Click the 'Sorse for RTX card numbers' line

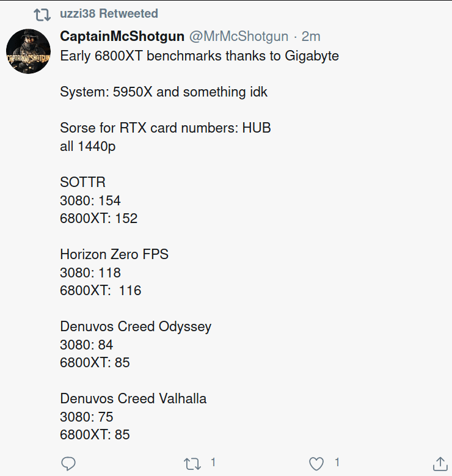click(166, 128)
